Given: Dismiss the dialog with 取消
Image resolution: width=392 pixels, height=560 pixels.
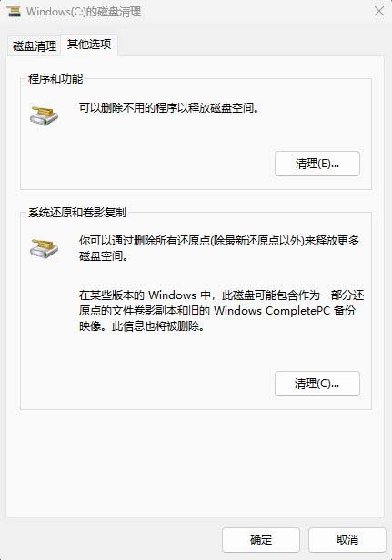Looking at the screenshot, I should coord(347,539).
